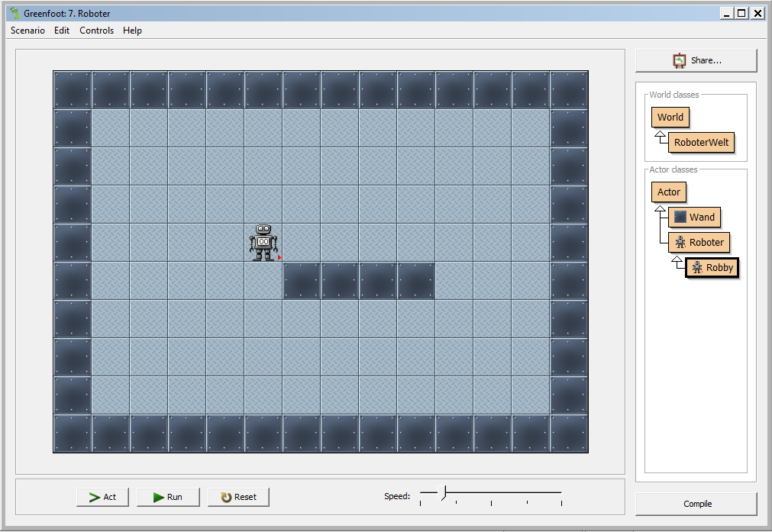772x532 pixels.
Task: Click the robot actor in the world
Action: [263, 243]
